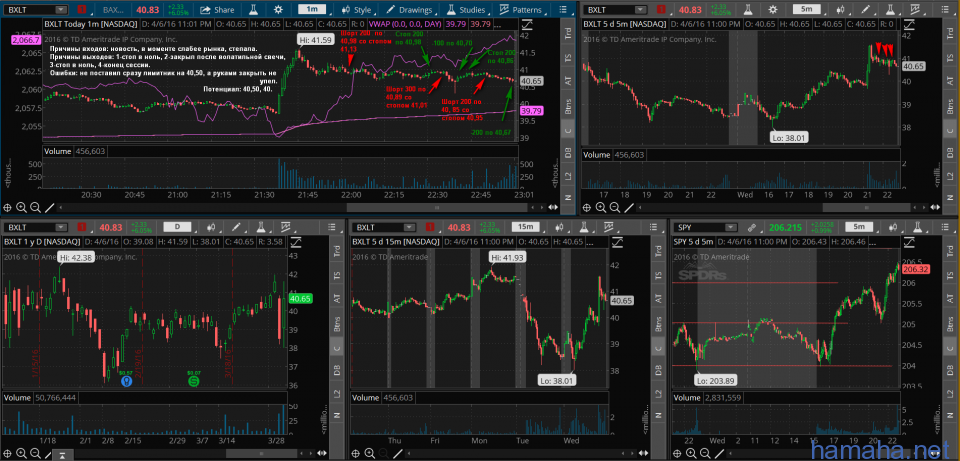This screenshot has height=461, width=960.
Task: Expand symbol dropdown in BXLT 15m chart
Action: coord(411,228)
